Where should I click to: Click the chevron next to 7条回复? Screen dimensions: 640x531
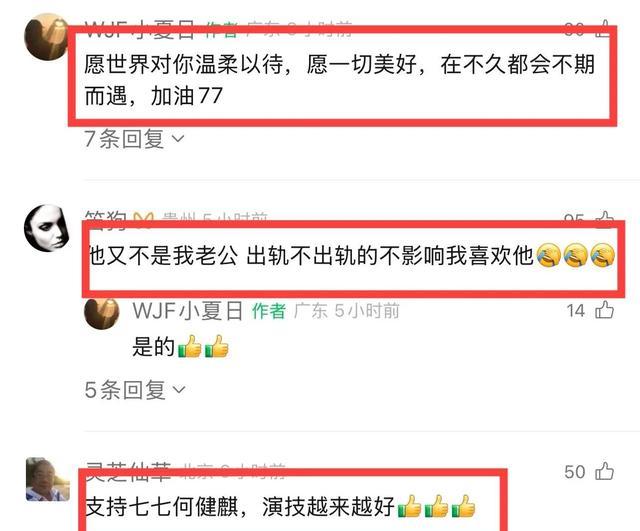pyautogui.click(x=178, y=139)
